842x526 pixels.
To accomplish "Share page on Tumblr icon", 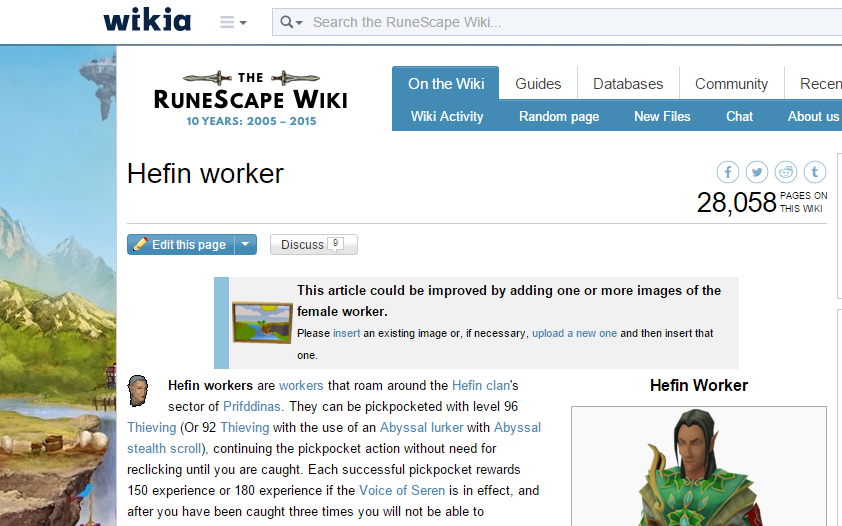I will tap(815, 172).
